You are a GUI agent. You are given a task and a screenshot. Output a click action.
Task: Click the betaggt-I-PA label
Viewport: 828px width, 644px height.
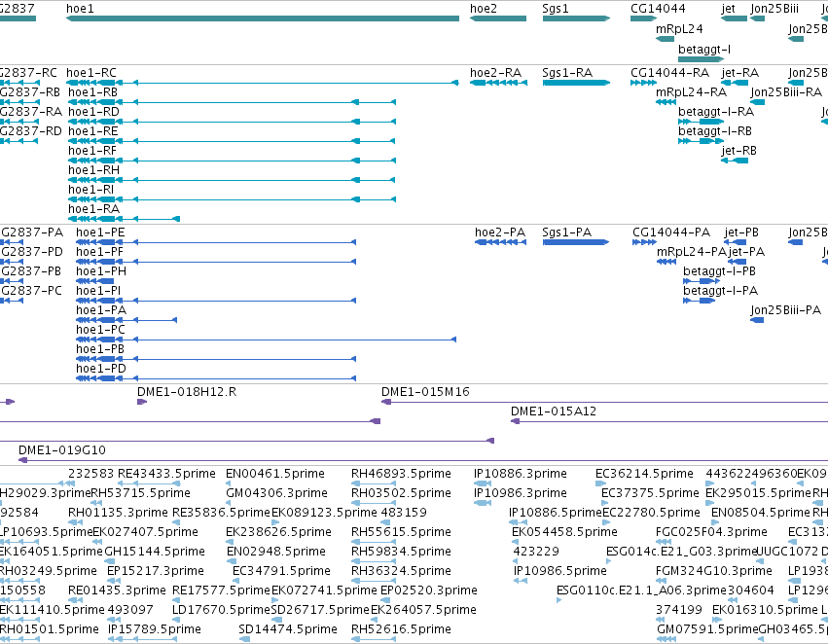click(721, 292)
